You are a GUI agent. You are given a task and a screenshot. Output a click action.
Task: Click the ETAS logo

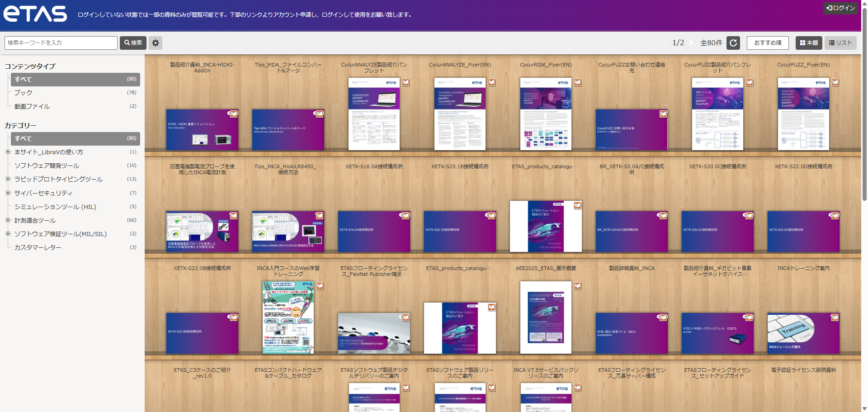(x=35, y=14)
